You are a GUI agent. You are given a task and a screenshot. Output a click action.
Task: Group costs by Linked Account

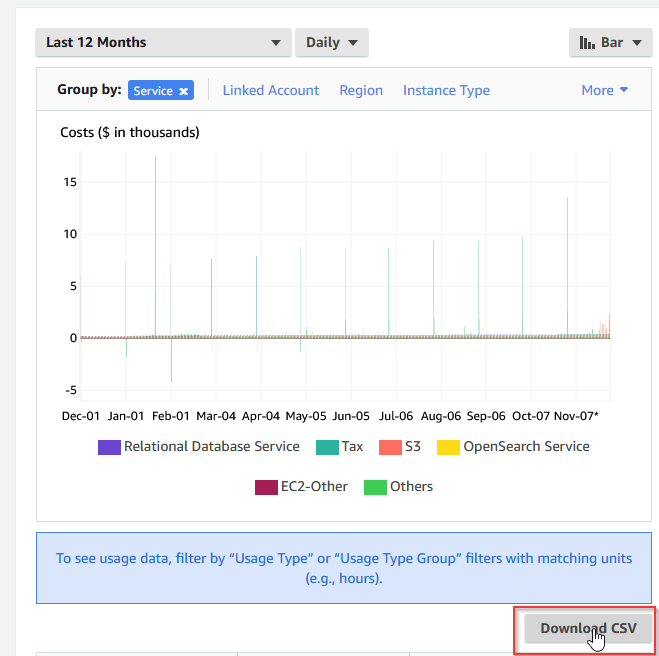click(x=271, y=90)
